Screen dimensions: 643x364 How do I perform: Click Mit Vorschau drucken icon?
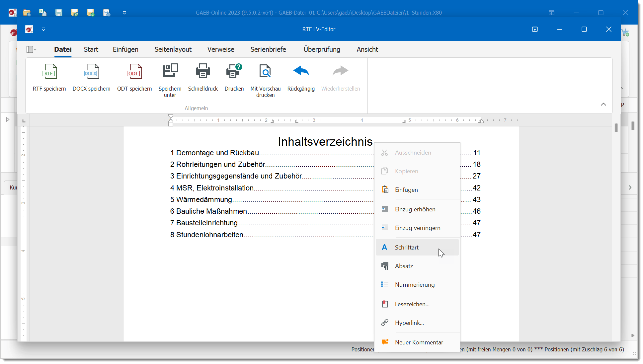[x=265, y=72]
